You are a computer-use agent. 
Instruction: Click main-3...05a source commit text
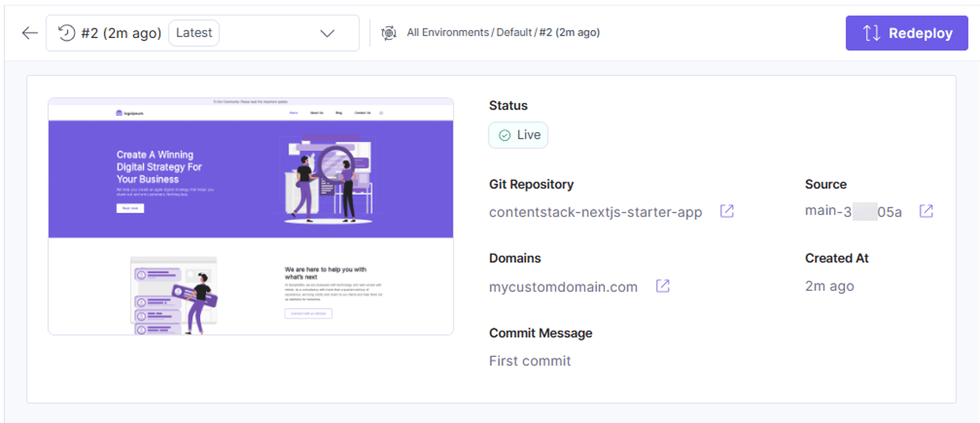853,211
